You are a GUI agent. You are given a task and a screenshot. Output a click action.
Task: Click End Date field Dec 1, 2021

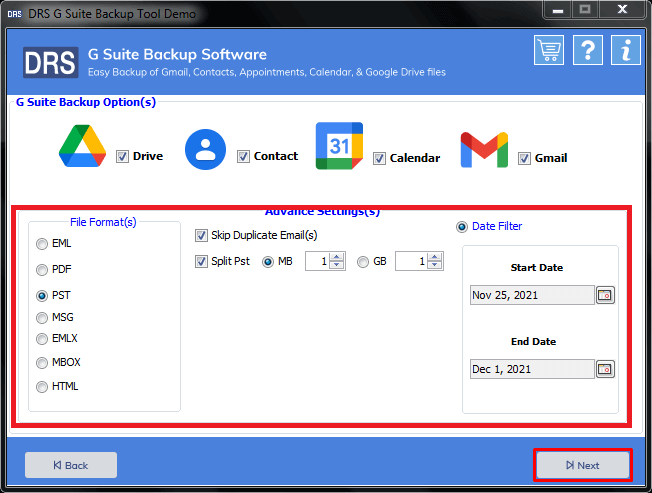point(532,369)
